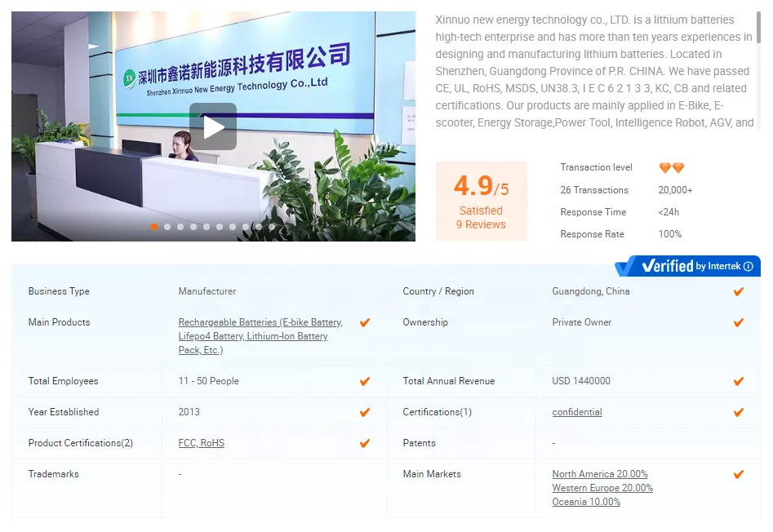Click the 'Response Rate' label

(592, 234)
